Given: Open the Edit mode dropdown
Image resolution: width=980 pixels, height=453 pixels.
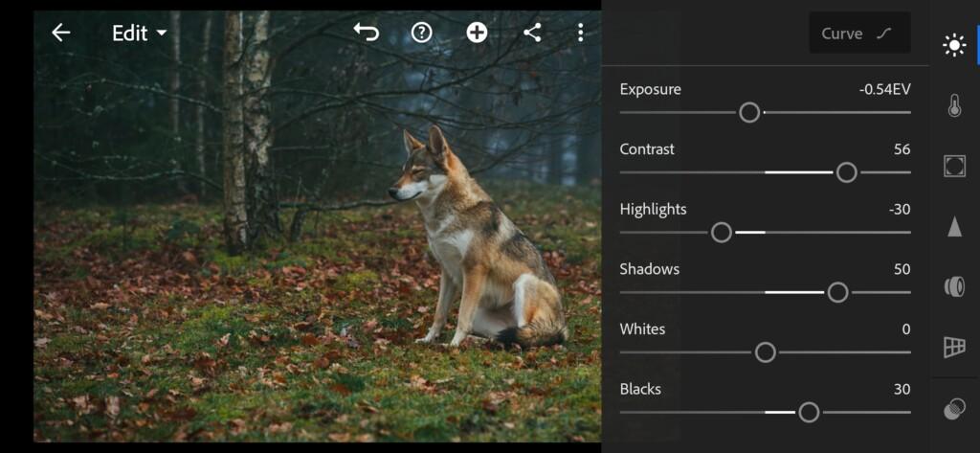Looking at the screenshot, I should 140,34.
